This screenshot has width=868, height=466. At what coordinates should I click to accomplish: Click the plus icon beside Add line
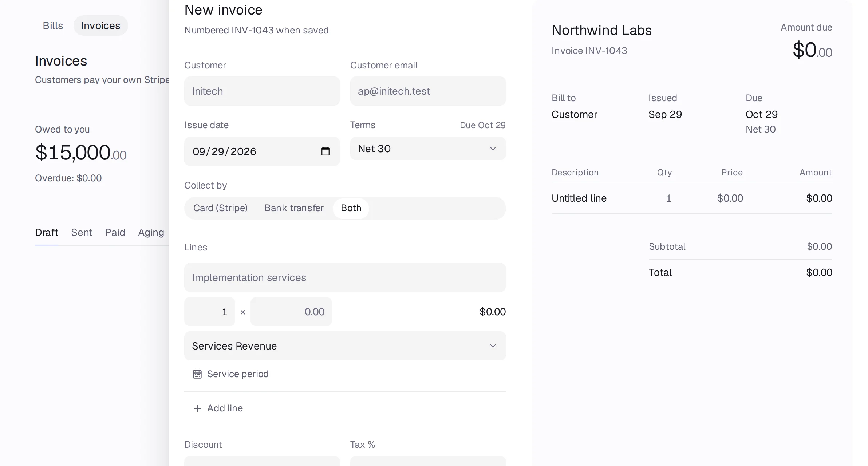click(197, 408)
